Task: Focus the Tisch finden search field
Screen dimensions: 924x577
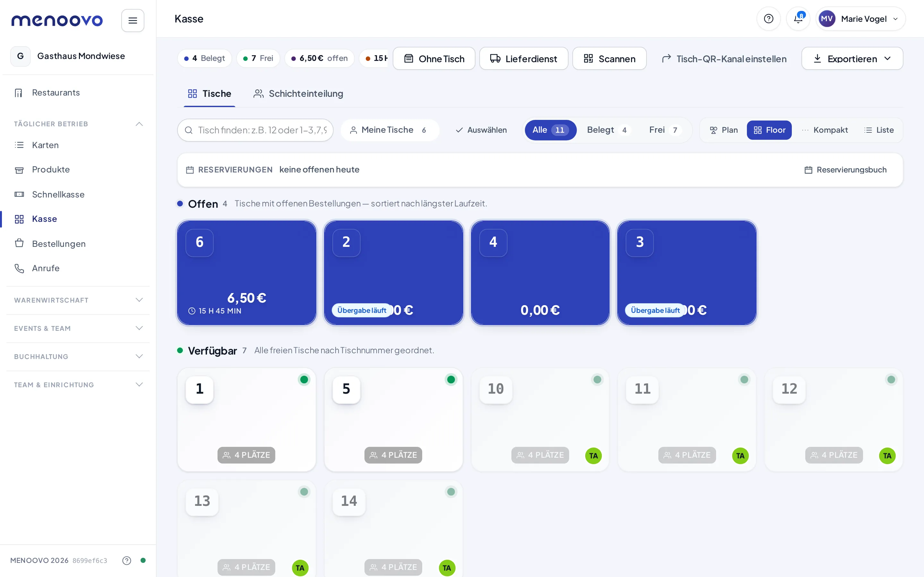Action: click(x=255, y=130)
